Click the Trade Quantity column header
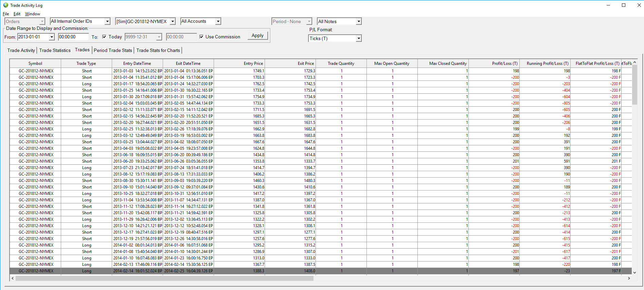This screenshot has width=644, height=290. (341, 64)
